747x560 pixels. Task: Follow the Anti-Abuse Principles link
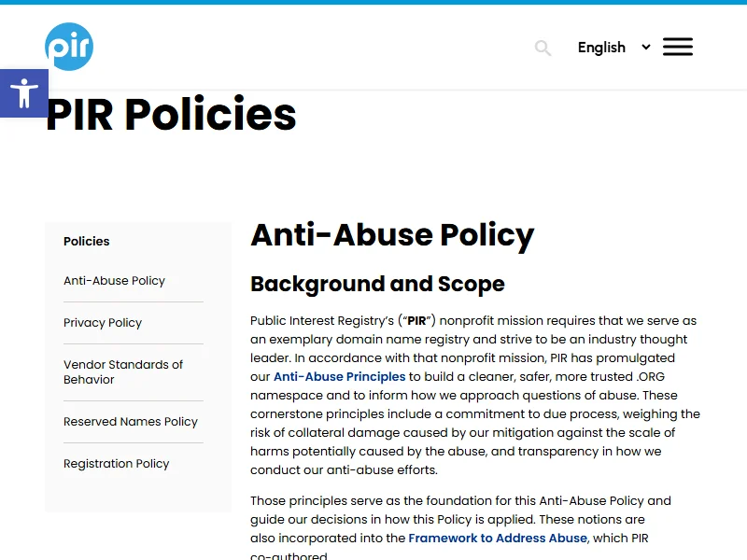(x=339, y=377)
